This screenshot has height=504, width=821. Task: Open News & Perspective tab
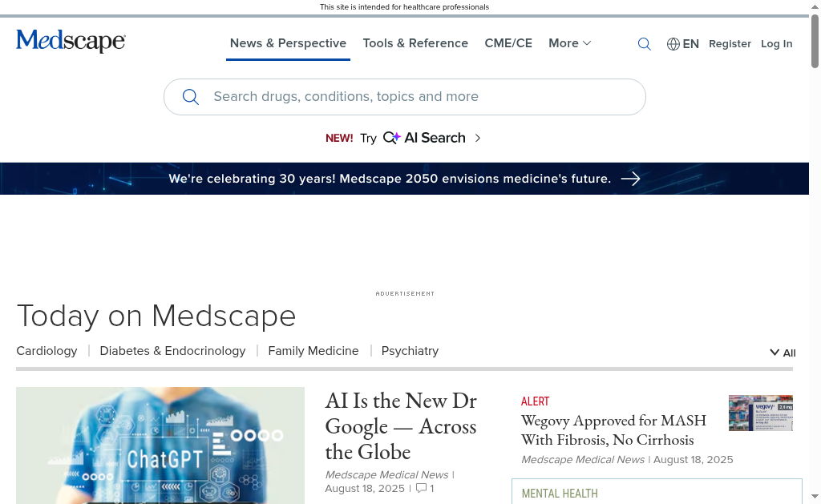(288, 43)
